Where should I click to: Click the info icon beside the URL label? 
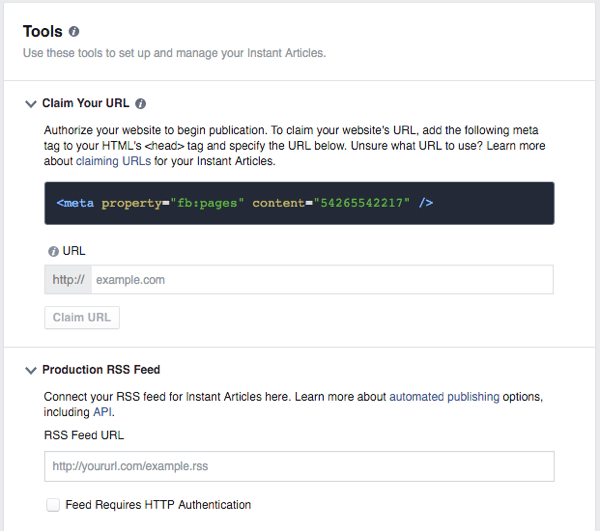pos(53,252)
